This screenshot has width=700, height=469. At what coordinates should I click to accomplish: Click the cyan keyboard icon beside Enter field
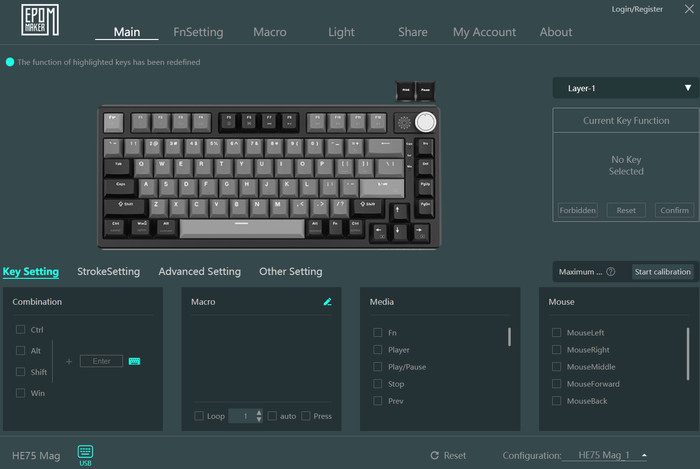[x=134, y=361]
